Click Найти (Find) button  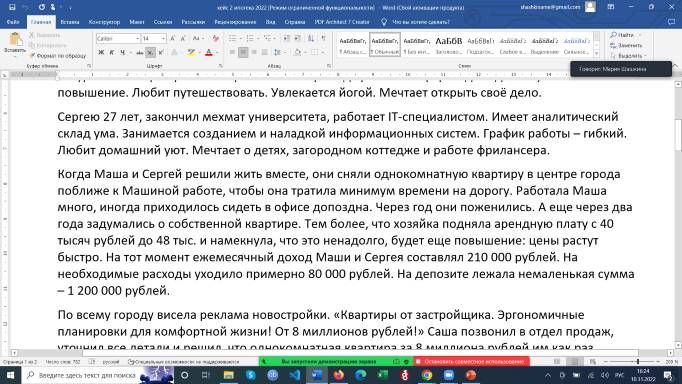point(623,35)
